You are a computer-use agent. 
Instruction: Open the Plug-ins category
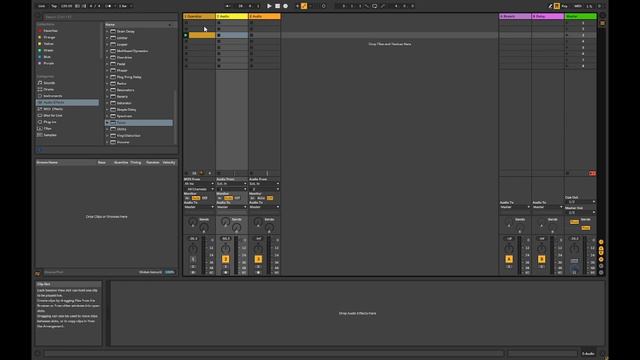(50, 122)
